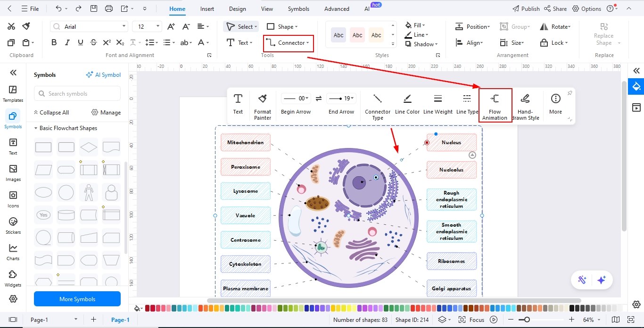Open Images in the left sidebar
The height and width of the screenshot is (328, 644).
coord(13,172)
